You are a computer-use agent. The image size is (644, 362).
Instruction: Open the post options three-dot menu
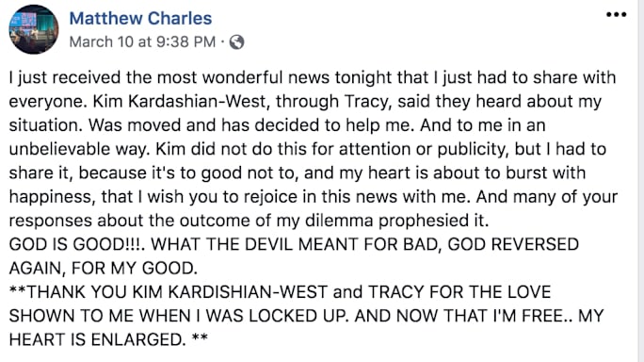616,15
